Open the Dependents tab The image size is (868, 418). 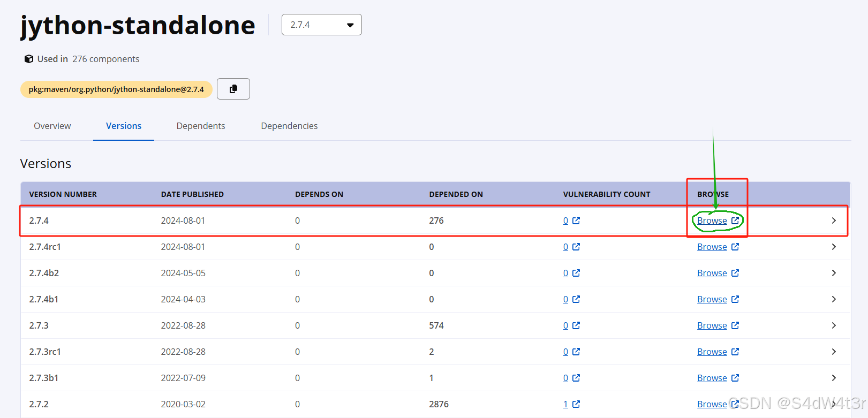pos(201,126)
